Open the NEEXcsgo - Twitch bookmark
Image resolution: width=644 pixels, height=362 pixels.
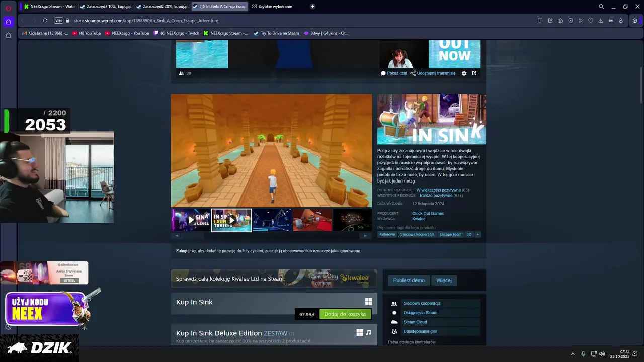coord(176,33)
